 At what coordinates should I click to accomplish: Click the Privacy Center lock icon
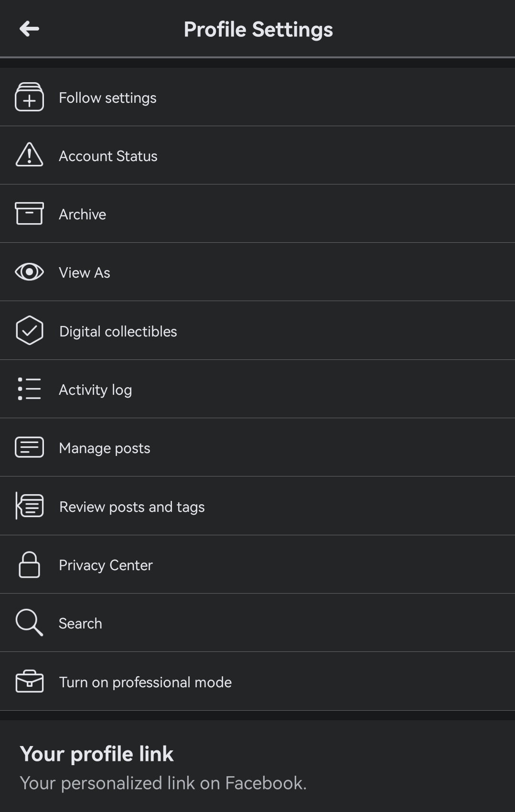[x=29, y=564]
